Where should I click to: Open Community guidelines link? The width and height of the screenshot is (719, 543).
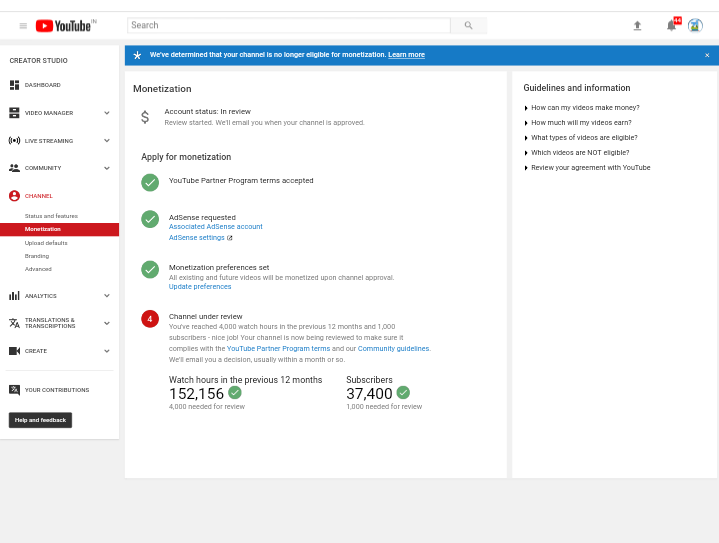tap(393, 349)
